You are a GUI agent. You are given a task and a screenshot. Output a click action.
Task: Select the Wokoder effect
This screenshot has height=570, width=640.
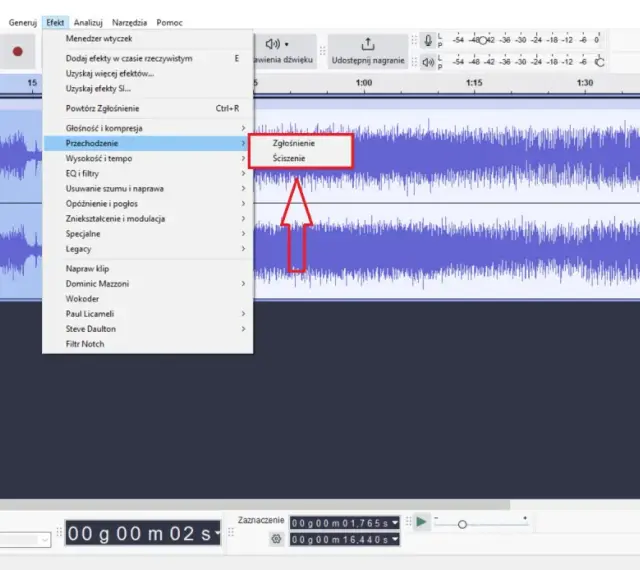pos(148,299)
